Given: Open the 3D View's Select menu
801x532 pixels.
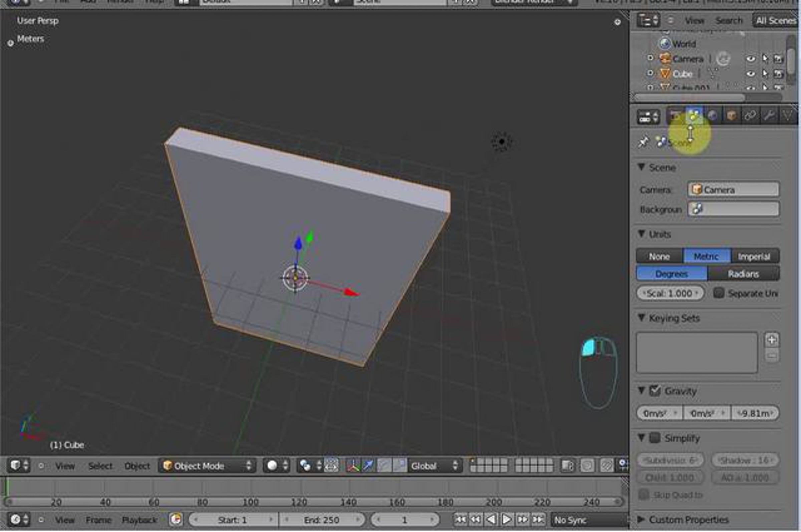Looking at the screenshot, I should 100,466.
